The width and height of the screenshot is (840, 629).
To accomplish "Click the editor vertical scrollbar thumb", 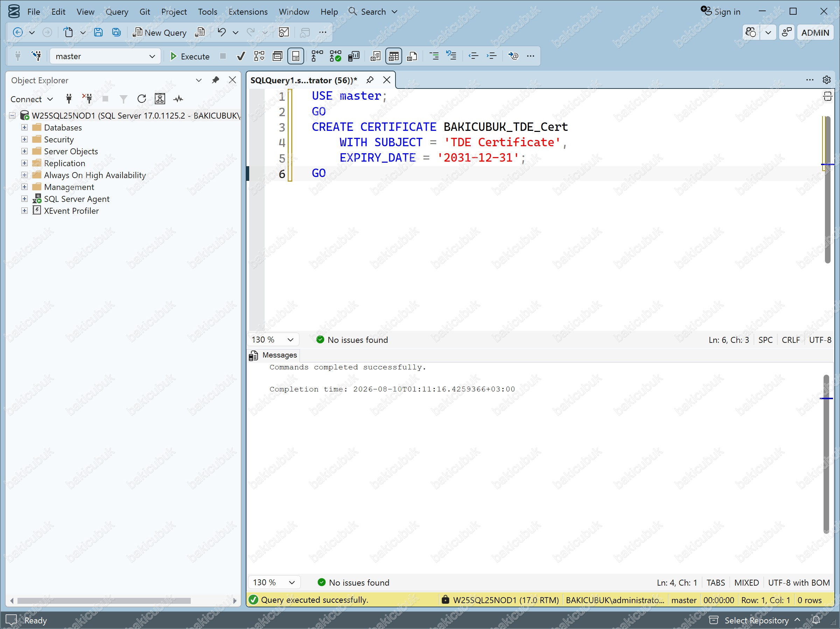I will click(x=827, y=190).
